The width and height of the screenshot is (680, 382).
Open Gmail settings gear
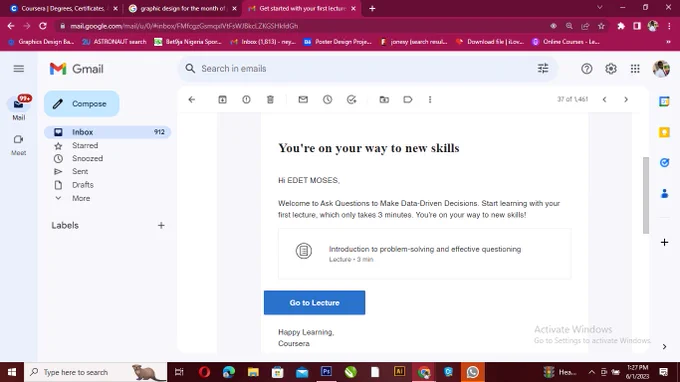pos(611,69)
